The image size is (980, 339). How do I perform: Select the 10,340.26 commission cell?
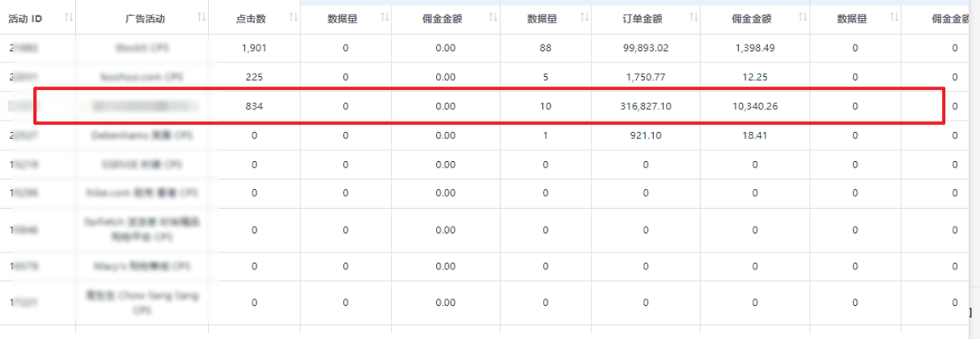[754, 107]
